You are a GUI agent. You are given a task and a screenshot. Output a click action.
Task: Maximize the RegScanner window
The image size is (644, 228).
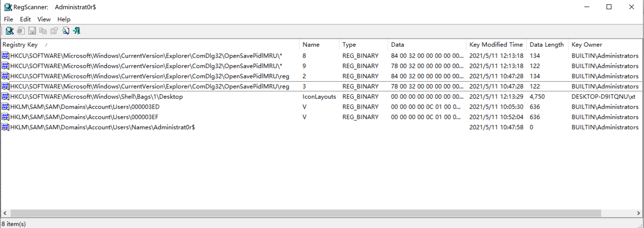pyautogui.click(x=609, y=7)
